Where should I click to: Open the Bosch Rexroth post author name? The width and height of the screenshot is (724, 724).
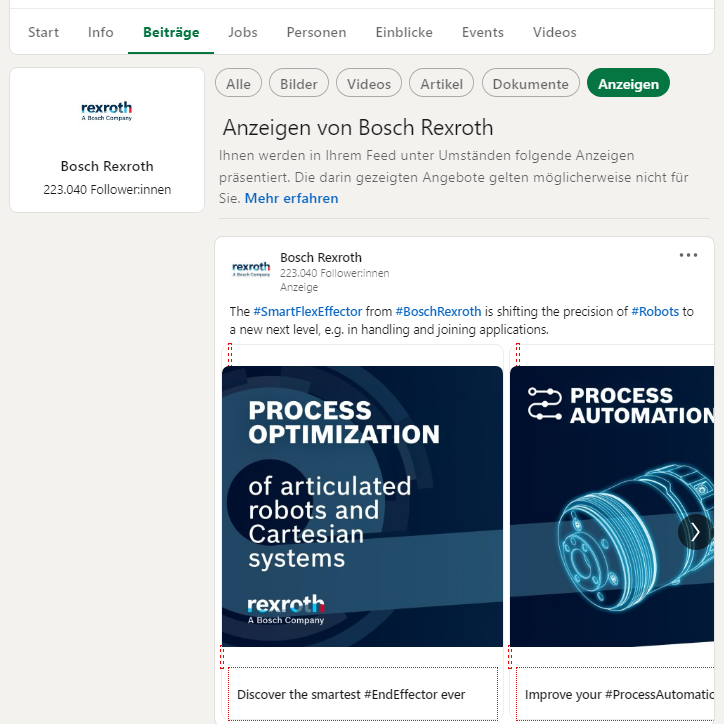click(321, 257)
